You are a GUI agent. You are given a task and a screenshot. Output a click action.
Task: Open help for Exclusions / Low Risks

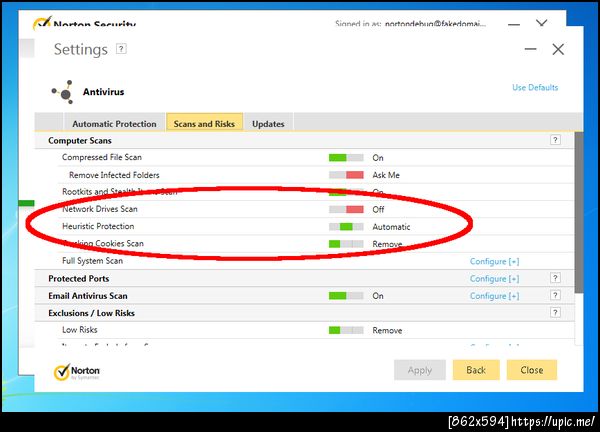[x=555, y=313]
